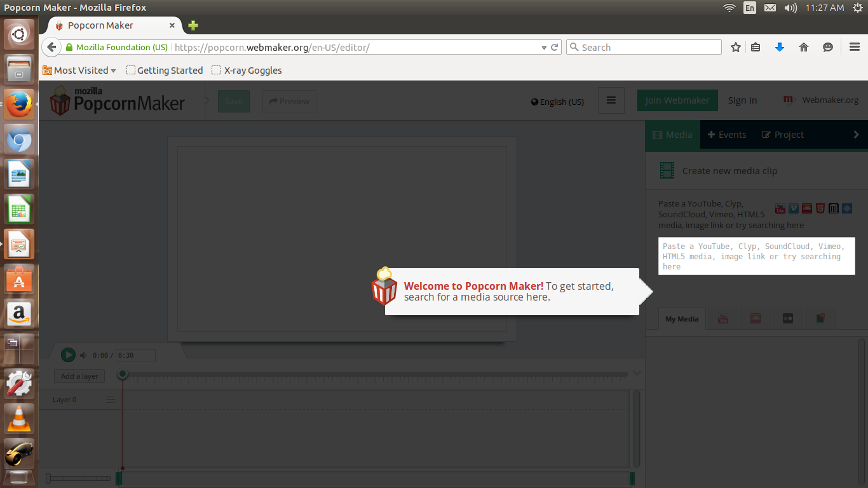
Task: Bookmark this page with the star icon
Action: point(736,47)
